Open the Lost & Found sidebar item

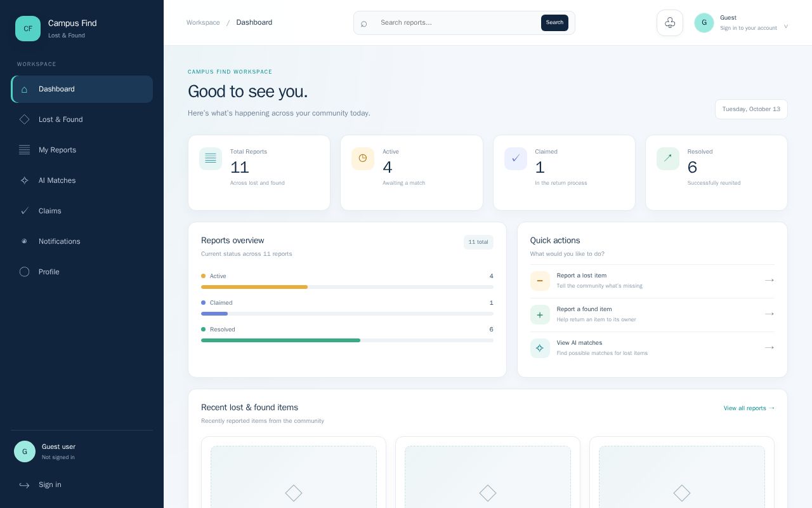(x=82, y=119)
